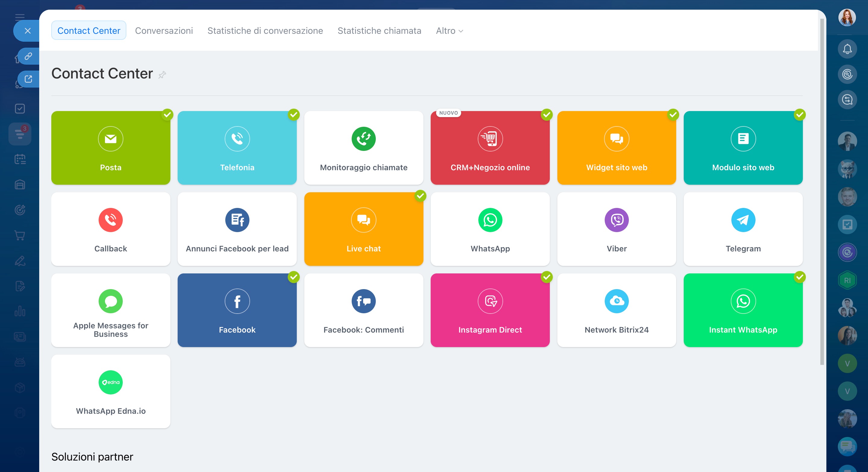Open the Viber connector tile
The width and height of the screenshot is (868, 472).
[616, 229]
